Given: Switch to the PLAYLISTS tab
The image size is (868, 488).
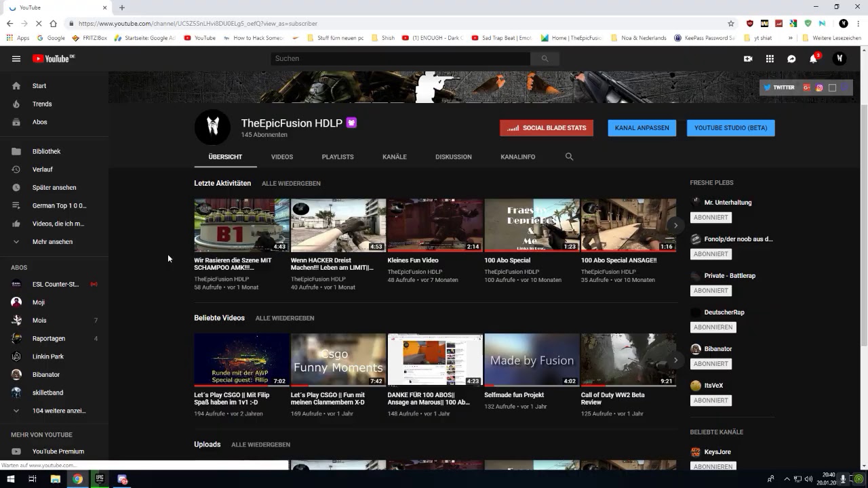Looking at the screenshot, I should click(x=338, y=157).
